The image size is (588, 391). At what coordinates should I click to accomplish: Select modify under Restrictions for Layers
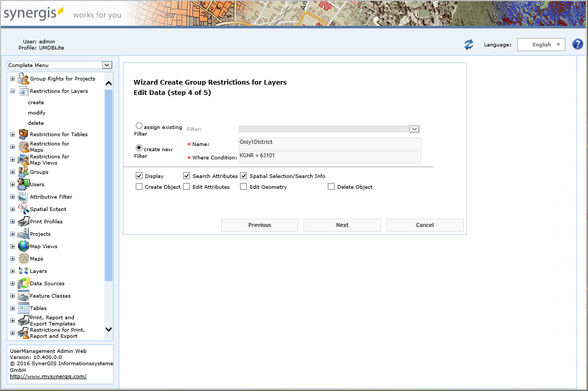37,112
